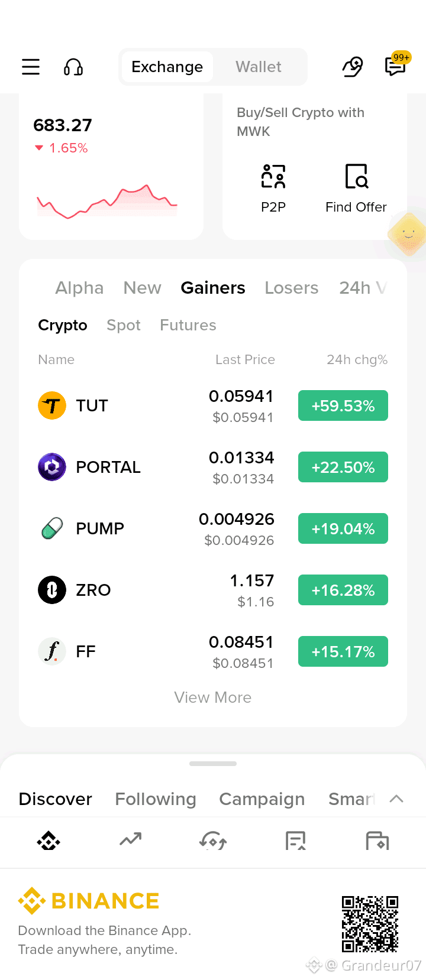This screenshot has width=426, height=980.
Task: Switch to the Exchange toggle
Action: (x=167, y=67)
